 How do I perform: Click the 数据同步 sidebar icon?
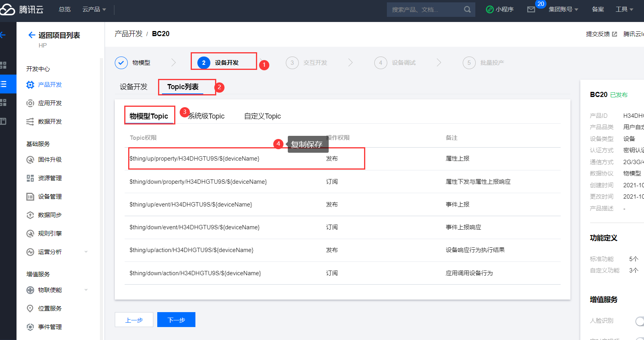pyautogui.click(x=30, y=215)
